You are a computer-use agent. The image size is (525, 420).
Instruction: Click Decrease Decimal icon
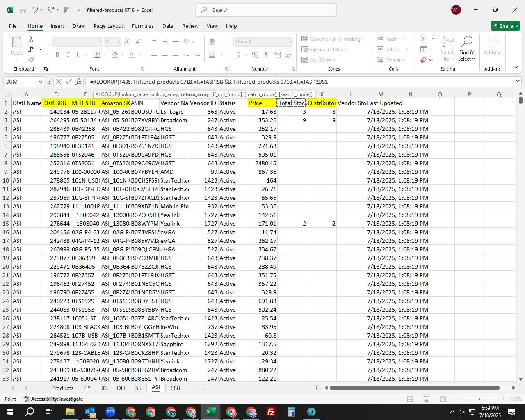[289, 55]
